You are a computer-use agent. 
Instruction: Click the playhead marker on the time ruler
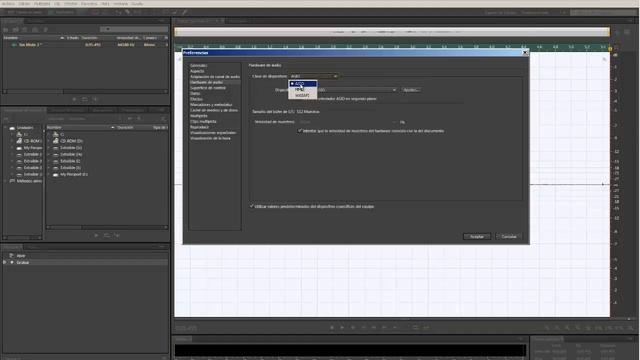pyautogui.click(x=610, y=49)
